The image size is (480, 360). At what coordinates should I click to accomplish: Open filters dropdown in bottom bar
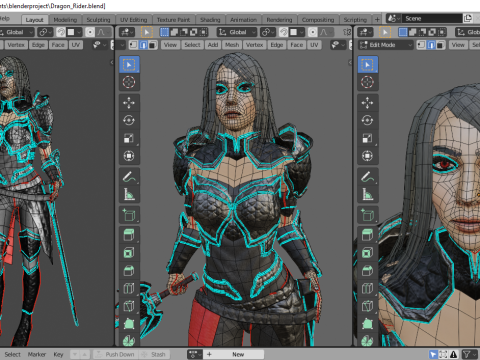pos(470,354)
